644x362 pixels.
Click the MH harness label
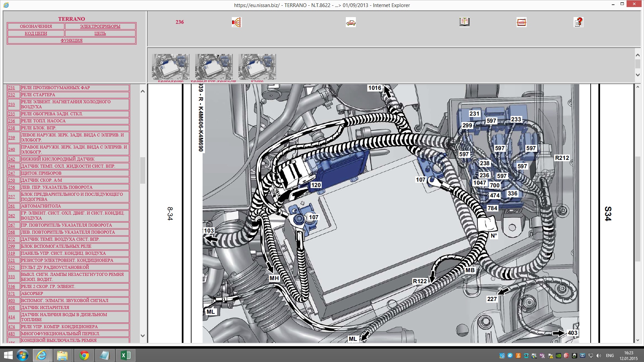click(274, 278)
